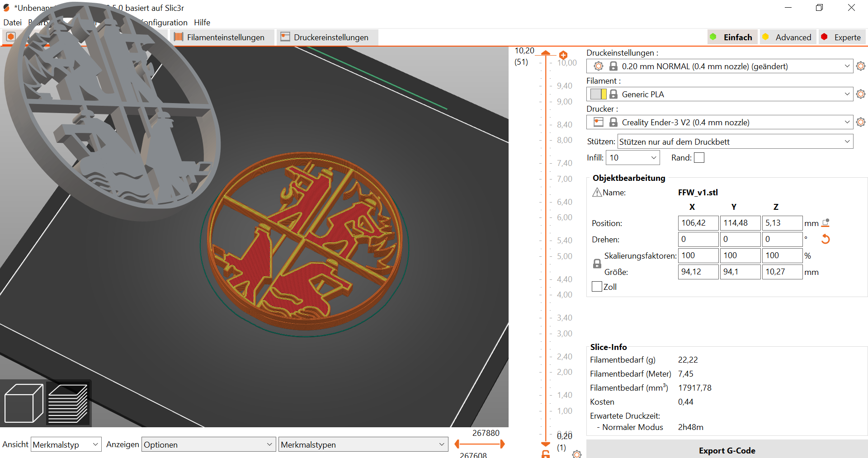Minimize the slicer window
The image size is (868, 458).
coord(788,8)
